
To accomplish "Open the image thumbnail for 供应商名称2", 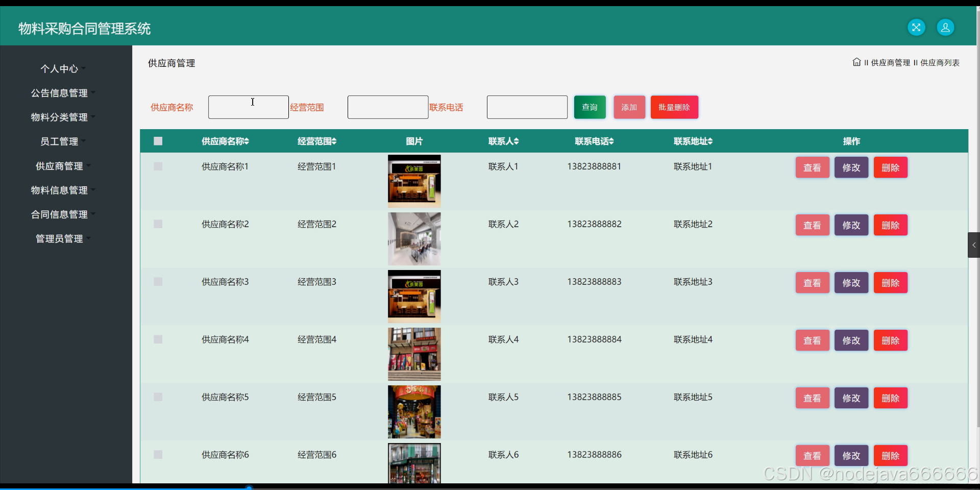I will coord(414,239).
